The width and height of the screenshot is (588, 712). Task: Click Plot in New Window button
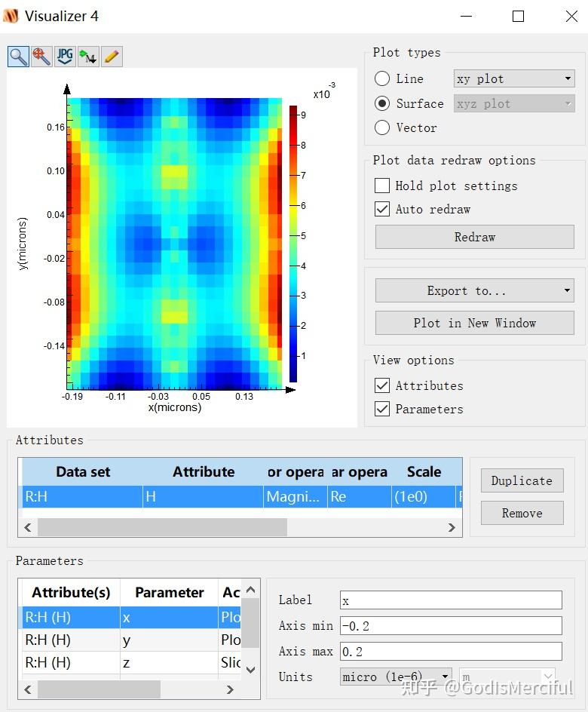click(475, 323)
